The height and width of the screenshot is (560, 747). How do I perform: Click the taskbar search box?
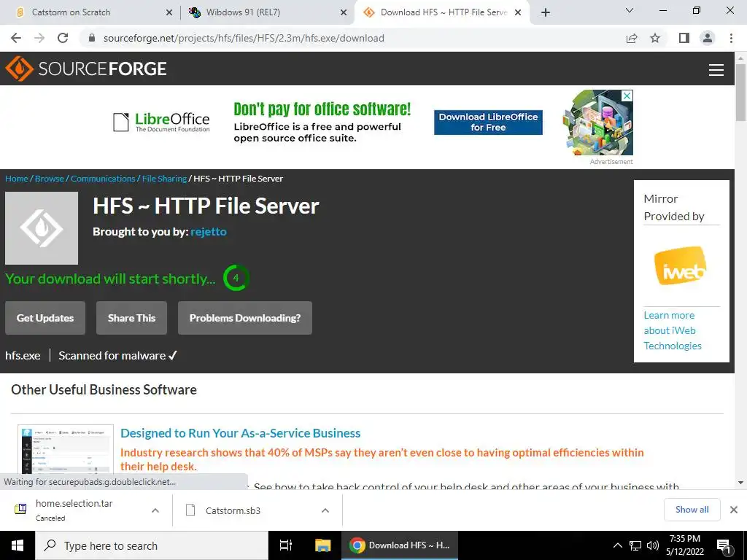(x=152, y=545)
